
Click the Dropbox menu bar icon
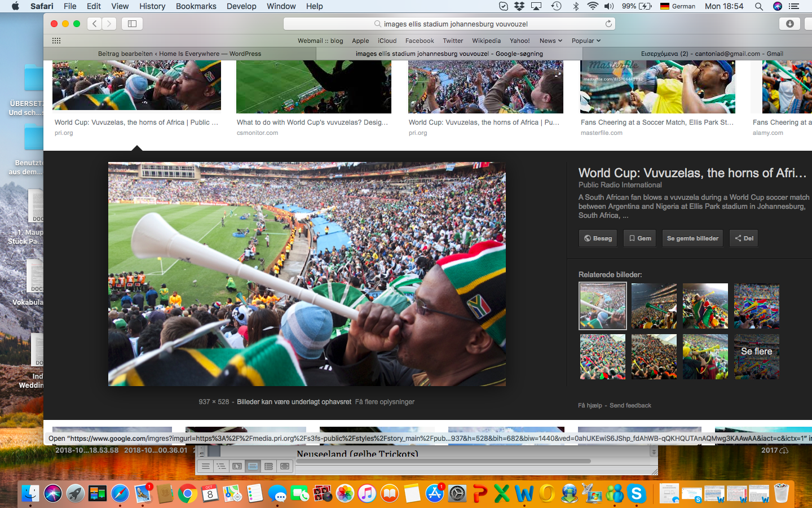coord(519,6)
